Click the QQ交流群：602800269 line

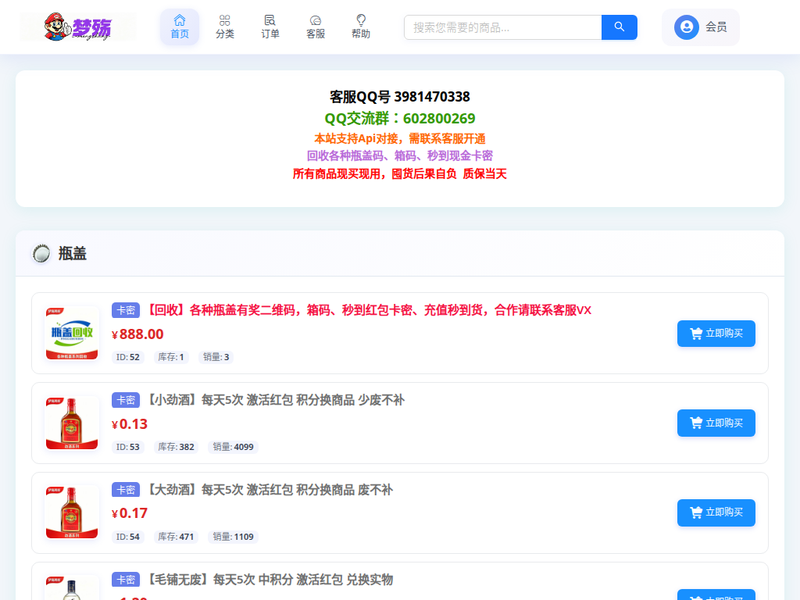[400, 118]
